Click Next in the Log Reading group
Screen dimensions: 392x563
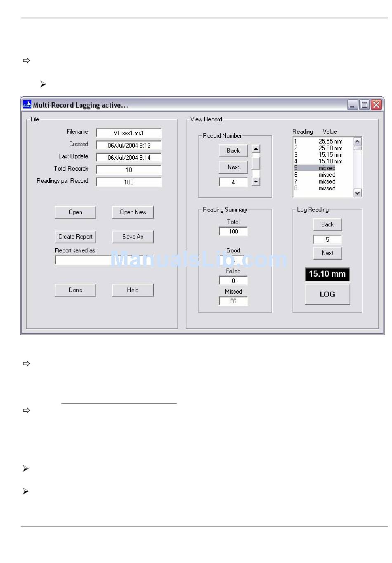(328, 253)
